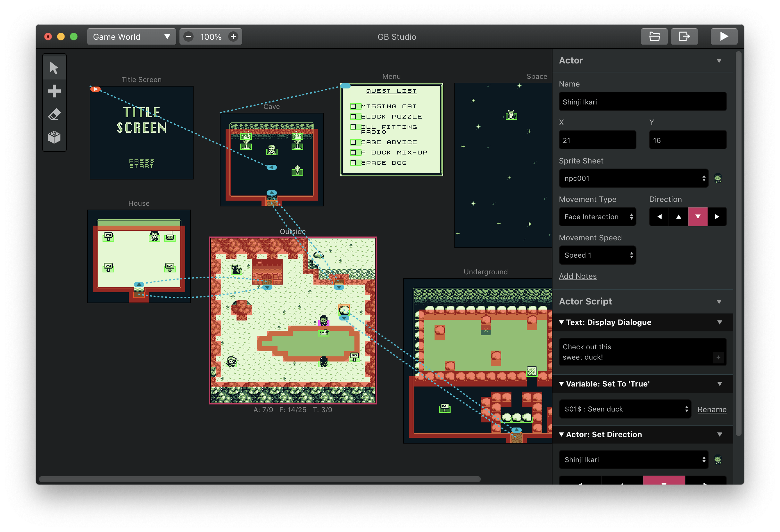Open the Sprite Sheet npc001 dropdown
Image resolution: width=780 pixels, height=532 pixels.
633,178
